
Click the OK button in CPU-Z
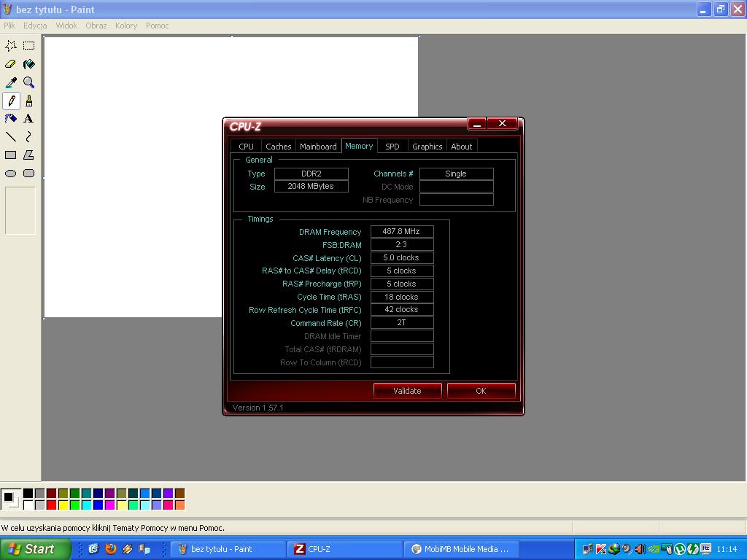481,391
